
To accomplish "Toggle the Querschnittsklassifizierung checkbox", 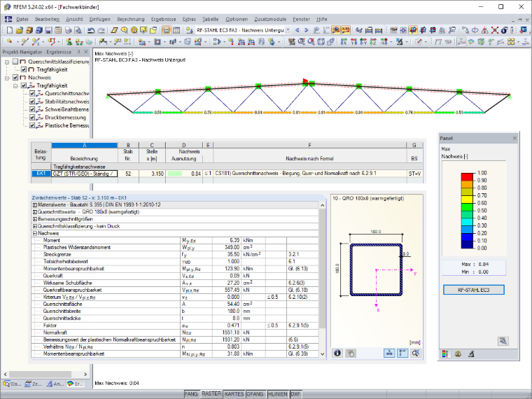I will coord(15,62).
